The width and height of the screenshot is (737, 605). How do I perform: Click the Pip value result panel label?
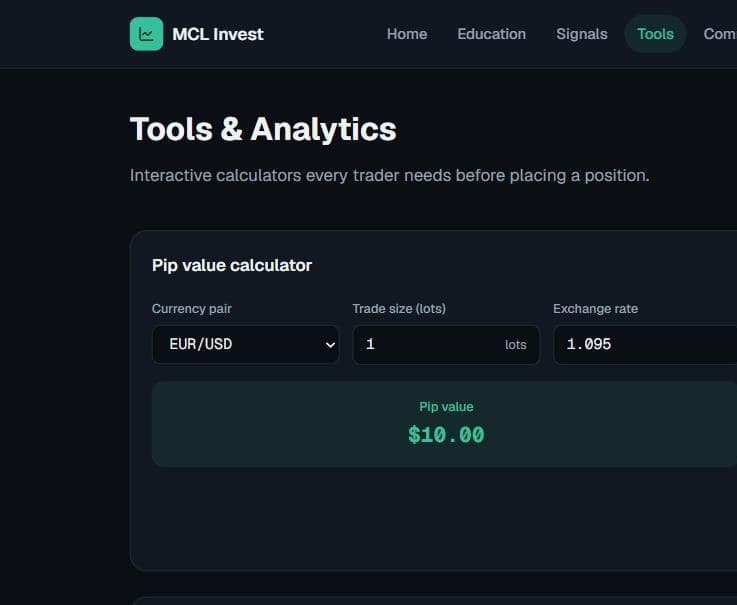(x=446, y=407)
